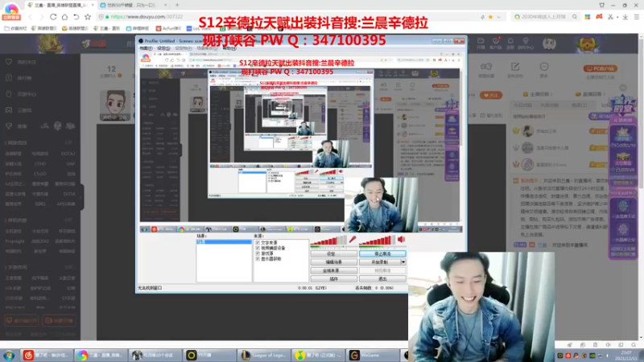
Task: Click the orange PC client button top right
Action: point(601,68)
